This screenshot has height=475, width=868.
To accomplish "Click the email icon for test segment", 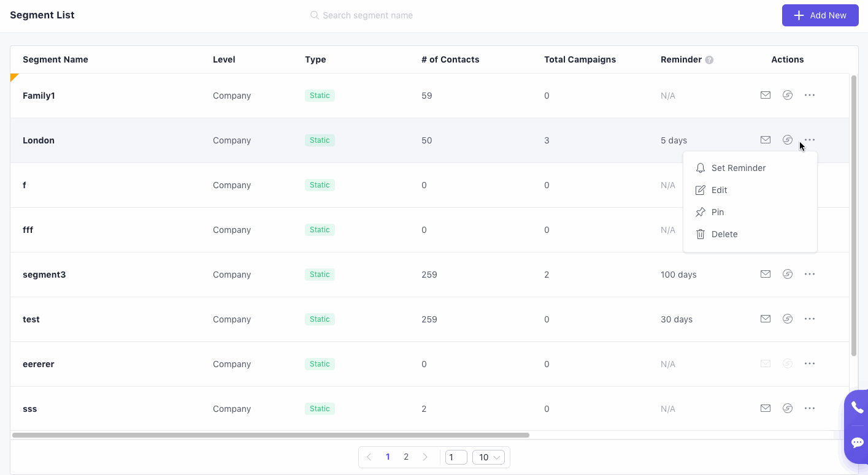I will (765, 319).
